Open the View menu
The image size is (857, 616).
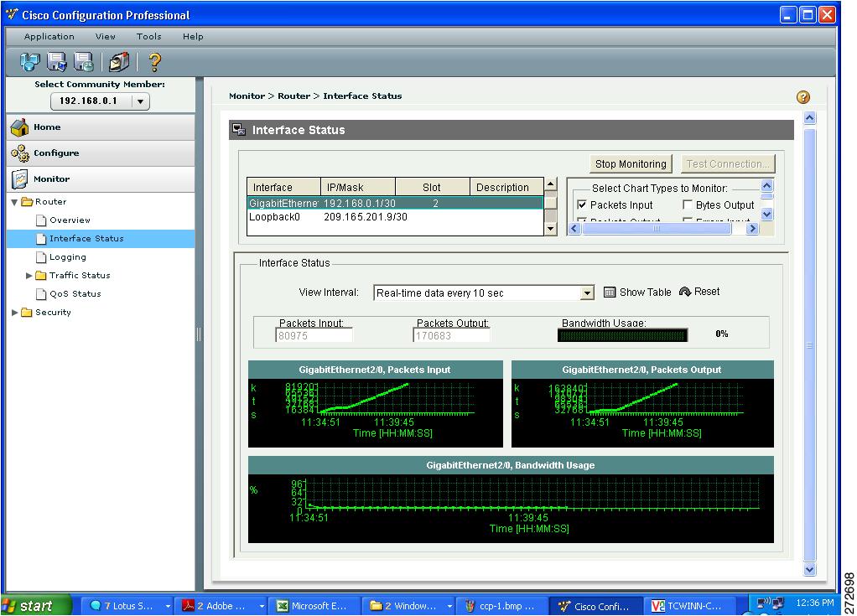click(105, 37)
